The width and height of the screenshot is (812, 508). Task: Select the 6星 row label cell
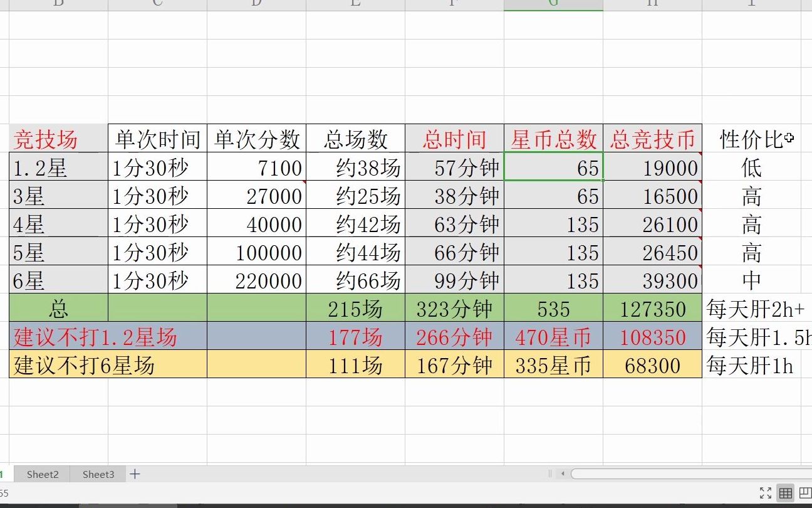tap(58, 280)
